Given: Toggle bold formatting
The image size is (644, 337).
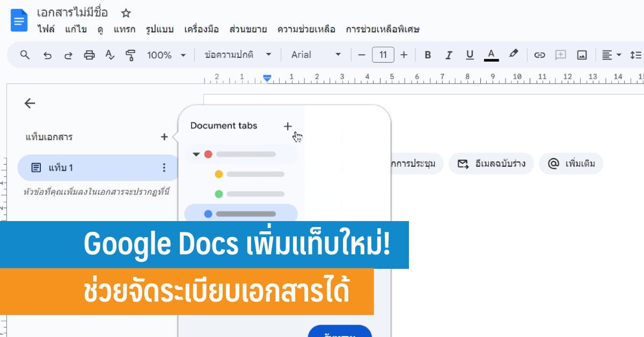Looking at the screenshot, I should (428, 55).
